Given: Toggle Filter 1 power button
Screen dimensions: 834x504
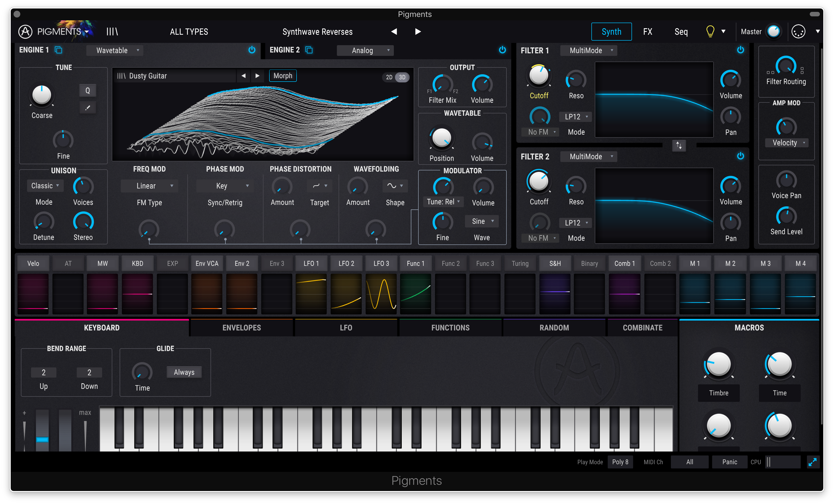Looking at the screenshot, I should point(741,50).
